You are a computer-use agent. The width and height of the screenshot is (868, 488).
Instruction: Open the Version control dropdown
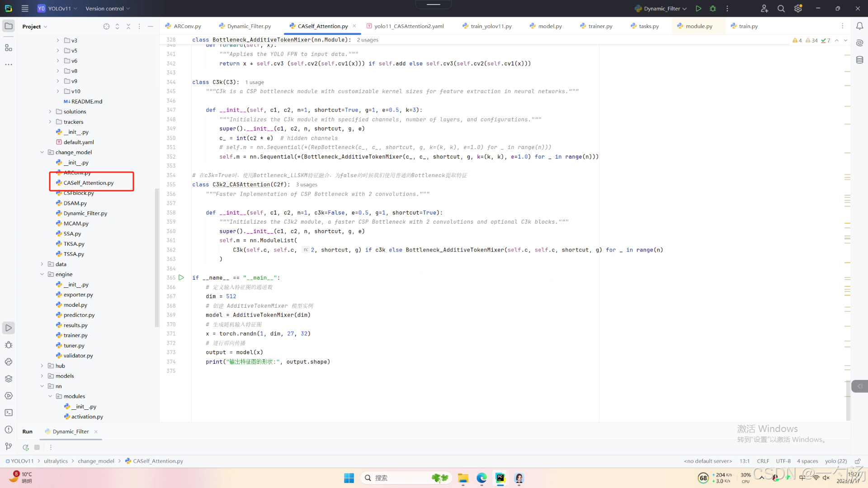pos(108,9)
